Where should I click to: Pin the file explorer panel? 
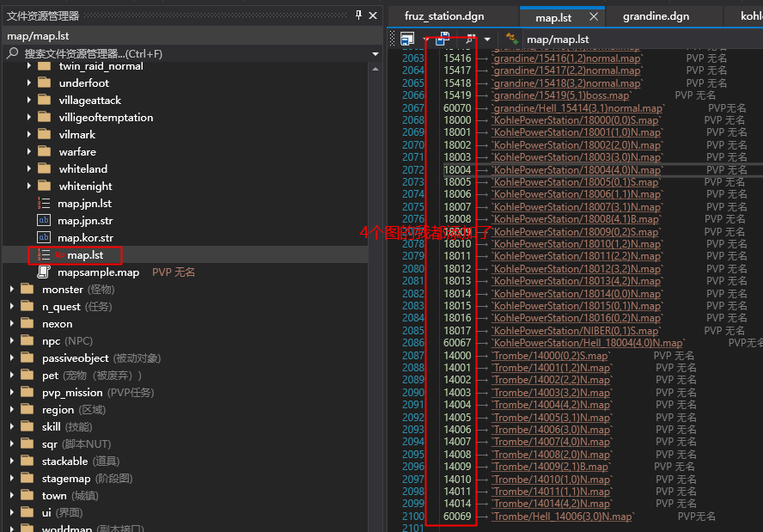(x=358, y=15)
